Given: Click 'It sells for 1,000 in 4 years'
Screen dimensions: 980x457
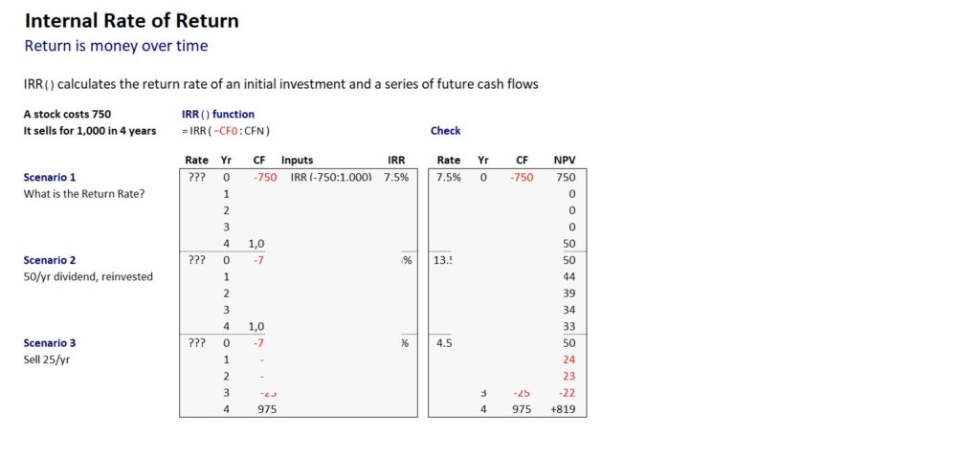Looking at the screenshot, I should pyautogui.click(x=89, y=131).
